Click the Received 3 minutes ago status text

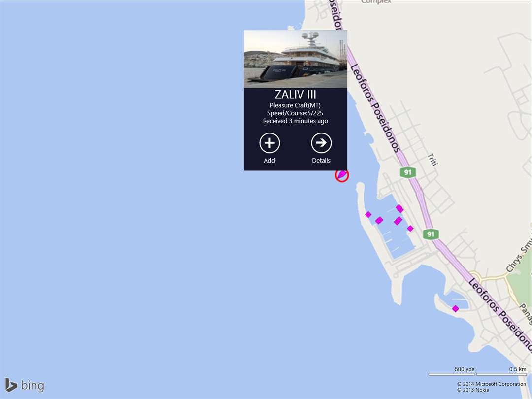[295, 121]
